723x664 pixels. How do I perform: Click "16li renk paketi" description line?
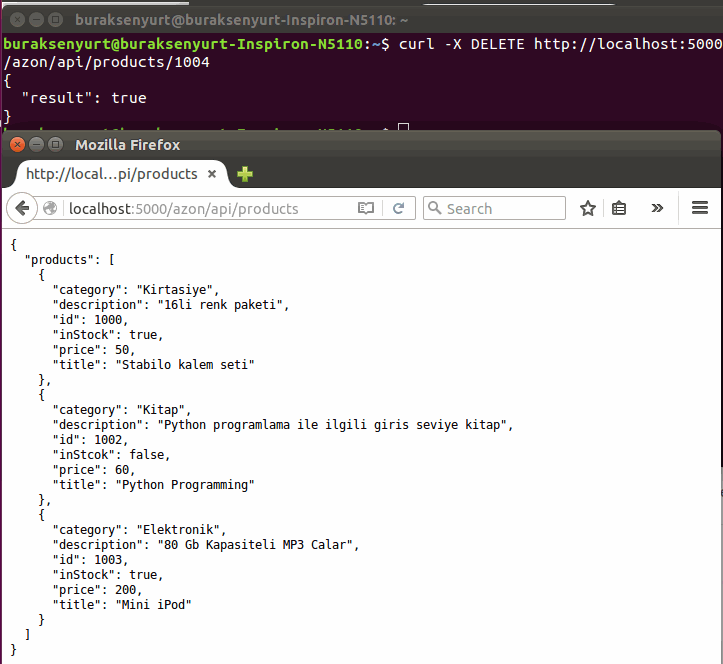(171, 305)
